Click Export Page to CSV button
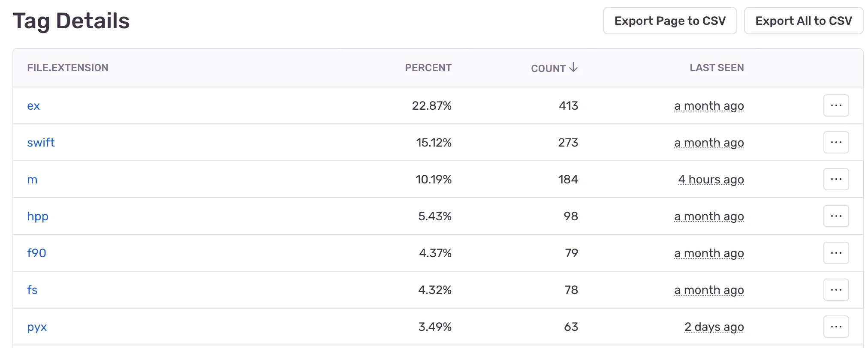Screen dimensions: 868x348 [x=669, y=21]
